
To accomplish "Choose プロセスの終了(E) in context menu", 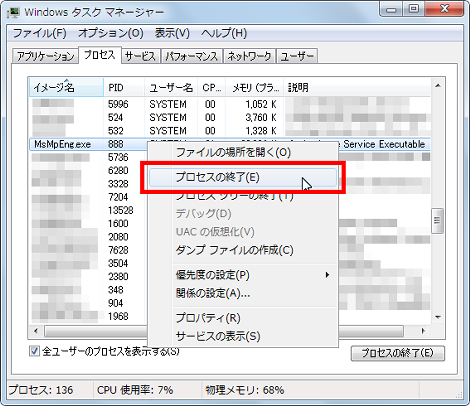I will click(x=243, y=177).
